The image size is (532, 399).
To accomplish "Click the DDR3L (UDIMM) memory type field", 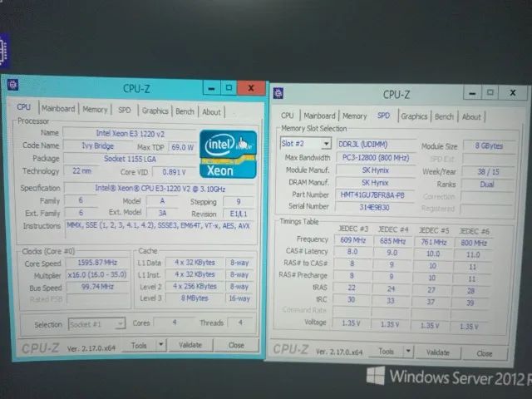I will point(376,144).
